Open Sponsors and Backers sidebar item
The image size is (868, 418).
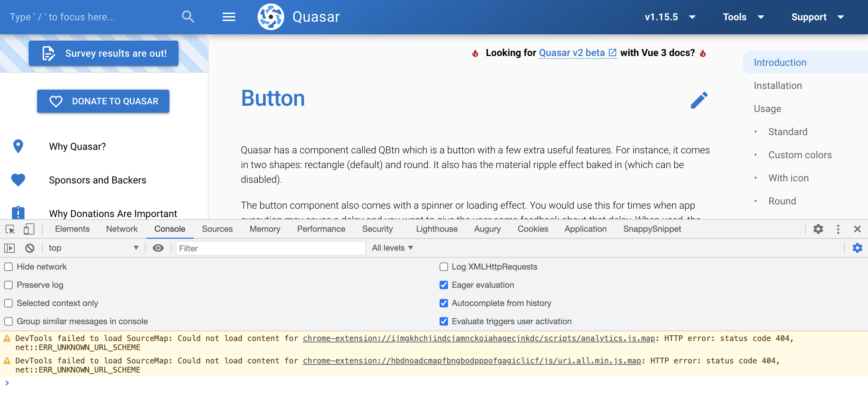click(104, 180)
